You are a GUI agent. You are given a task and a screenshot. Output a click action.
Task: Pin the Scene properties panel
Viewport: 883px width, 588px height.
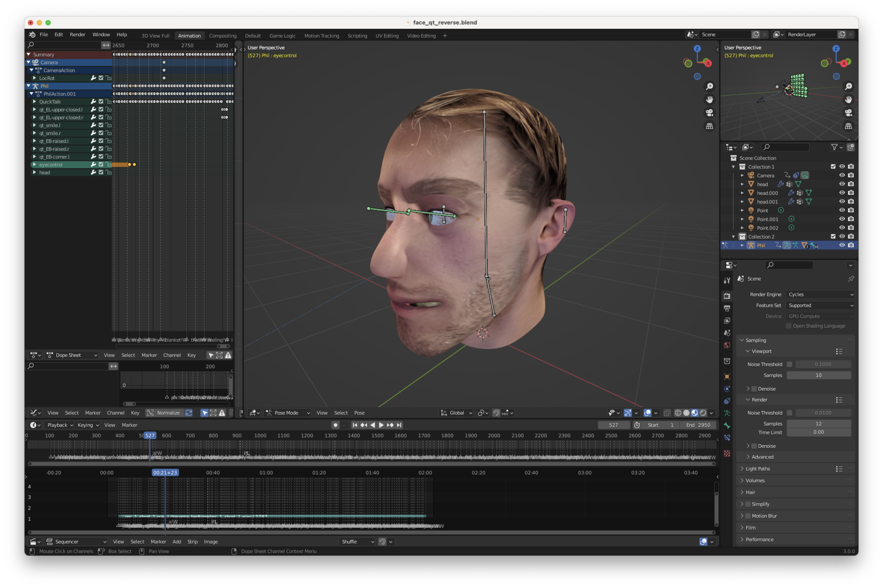click(851, 279)
